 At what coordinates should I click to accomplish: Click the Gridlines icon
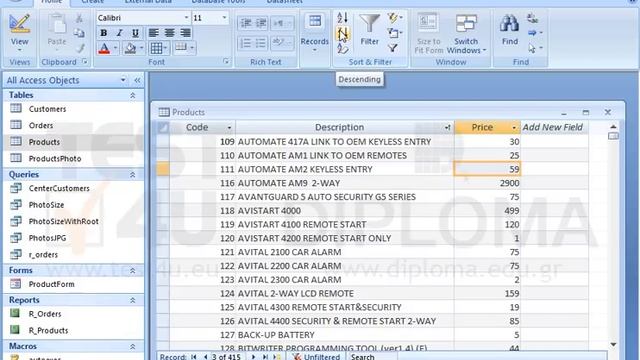pyautogui.click(x=156, y=49)
